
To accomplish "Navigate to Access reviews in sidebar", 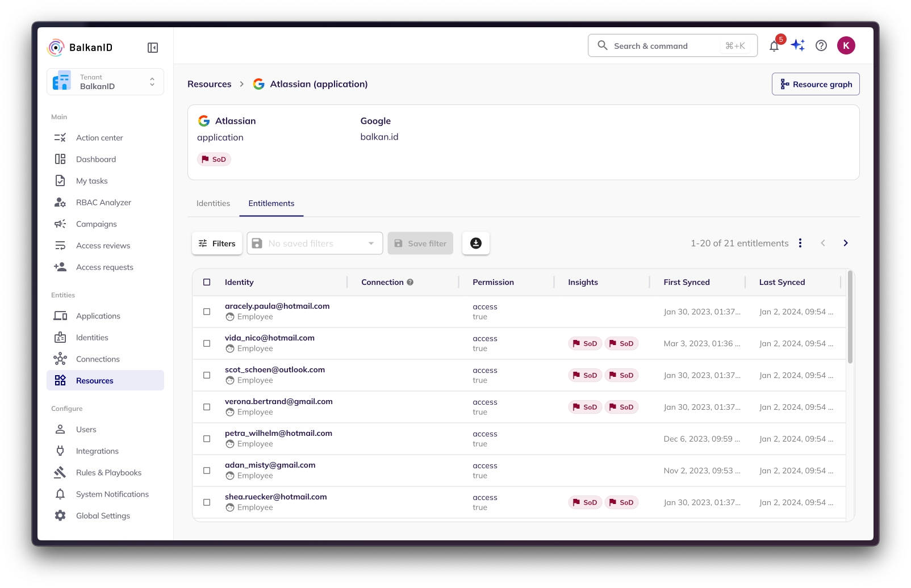I will [x=103, y=246].
